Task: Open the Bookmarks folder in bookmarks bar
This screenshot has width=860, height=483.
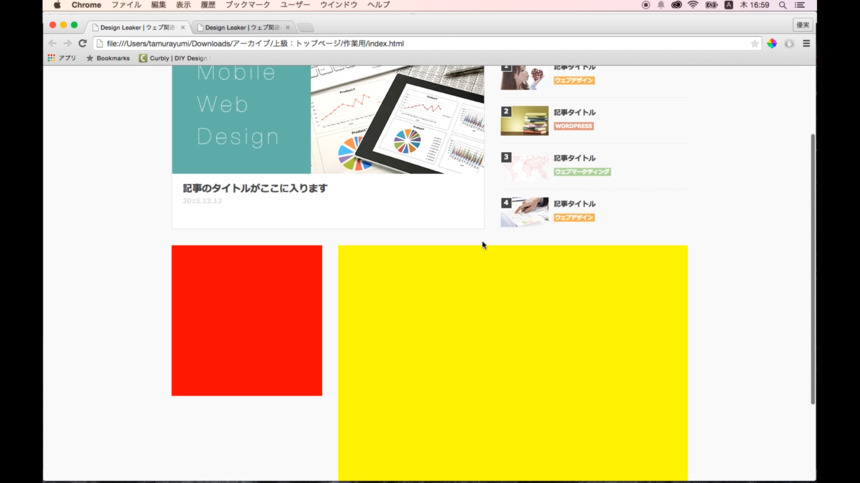Action: click(x=108, y=58)
